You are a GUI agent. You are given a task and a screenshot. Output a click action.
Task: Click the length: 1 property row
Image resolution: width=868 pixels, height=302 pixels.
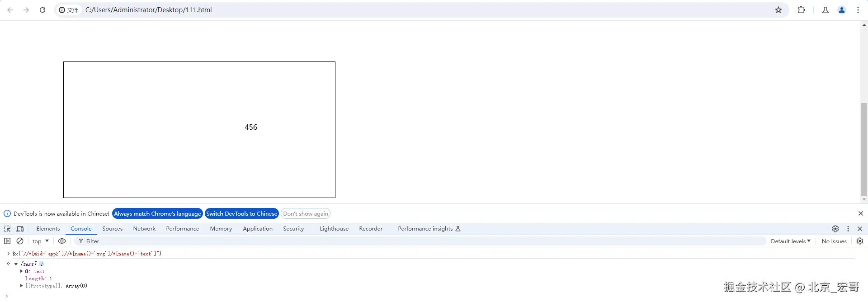(38, 278)
